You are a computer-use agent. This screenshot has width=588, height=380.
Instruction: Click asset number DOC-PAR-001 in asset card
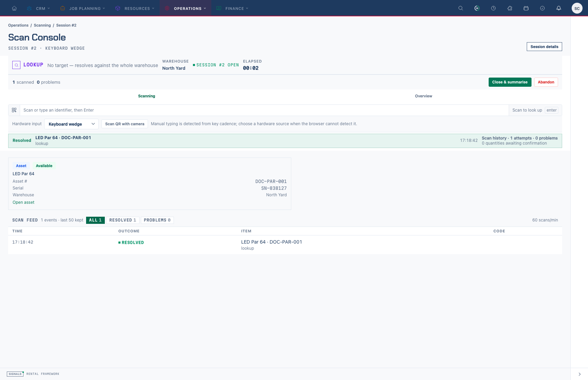(x=271, y=181)
